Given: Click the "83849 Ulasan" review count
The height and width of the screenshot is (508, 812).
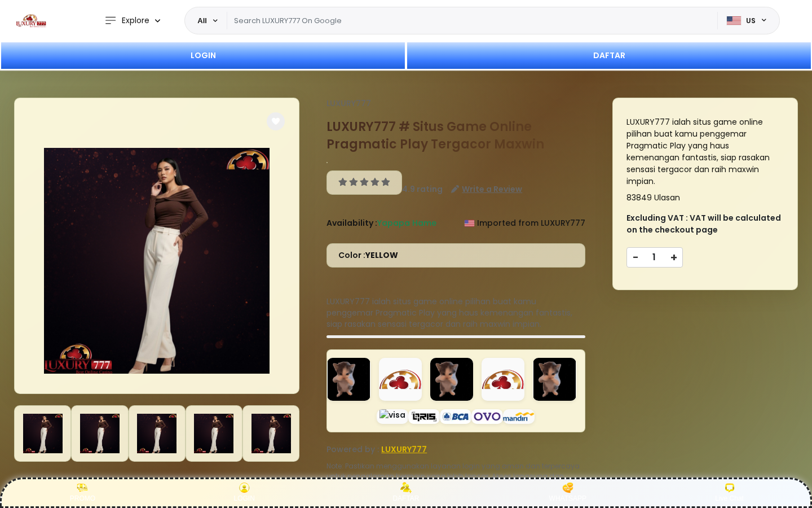Looking at the screenshot, I should click(x=653, y=198).
